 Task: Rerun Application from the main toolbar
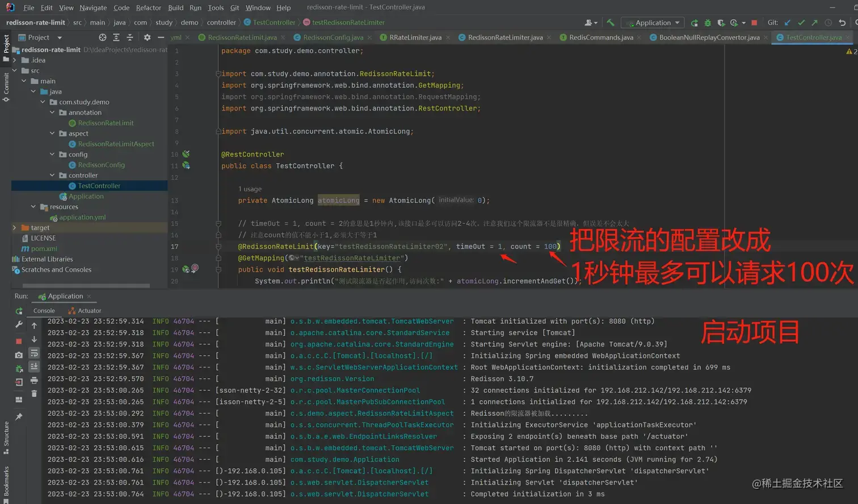[x=694, y=23]
